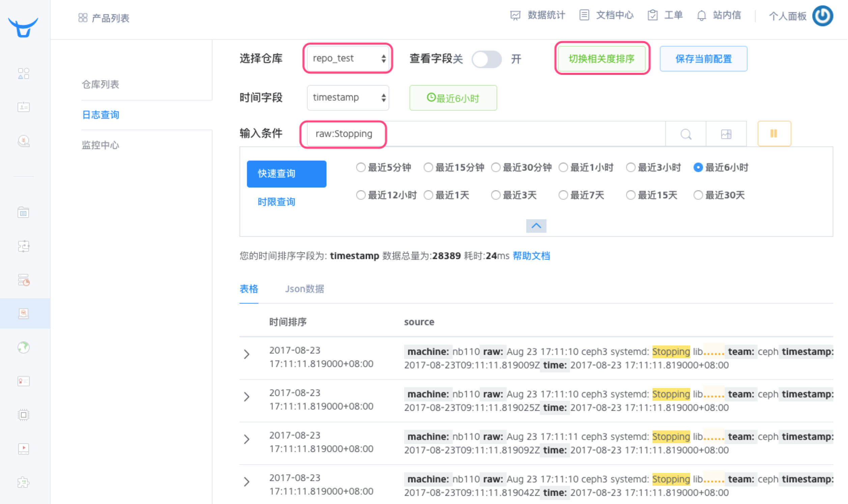This screenshot has width=848, height=504.
Task: Click the green 最近6小时 time button
Action: click(453, 98)
